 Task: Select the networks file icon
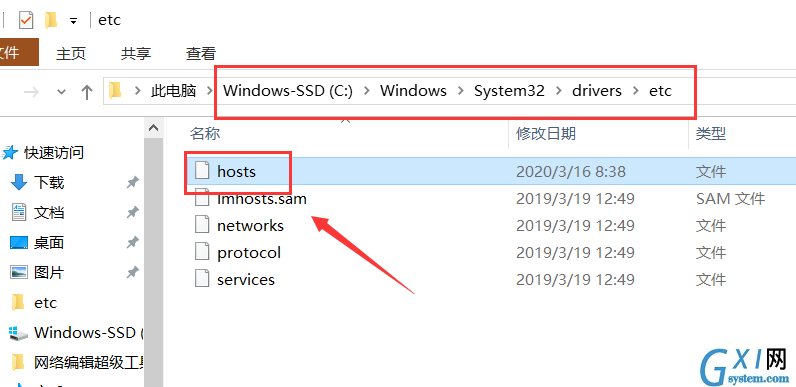(202, 225)
